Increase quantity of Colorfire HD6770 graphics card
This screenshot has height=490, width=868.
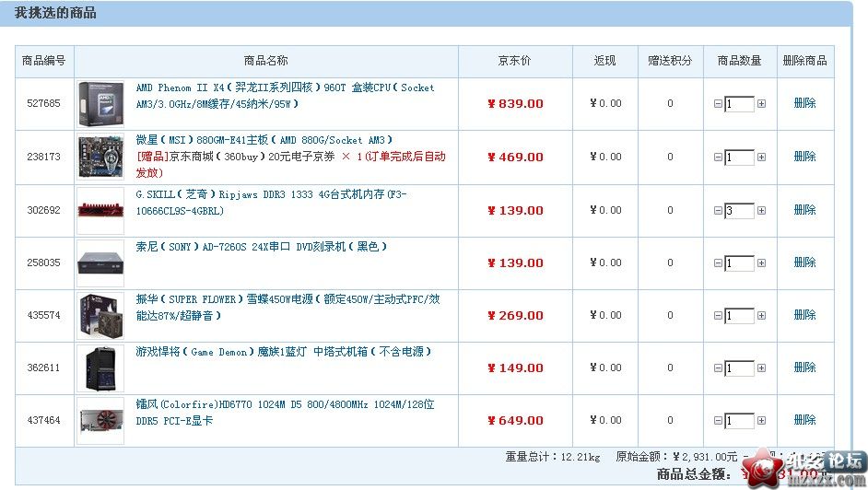tap(761, 421)
